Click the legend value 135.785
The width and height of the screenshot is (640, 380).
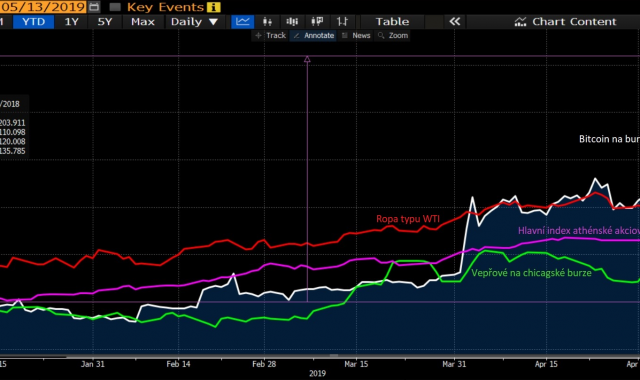[x=13, y=151]
